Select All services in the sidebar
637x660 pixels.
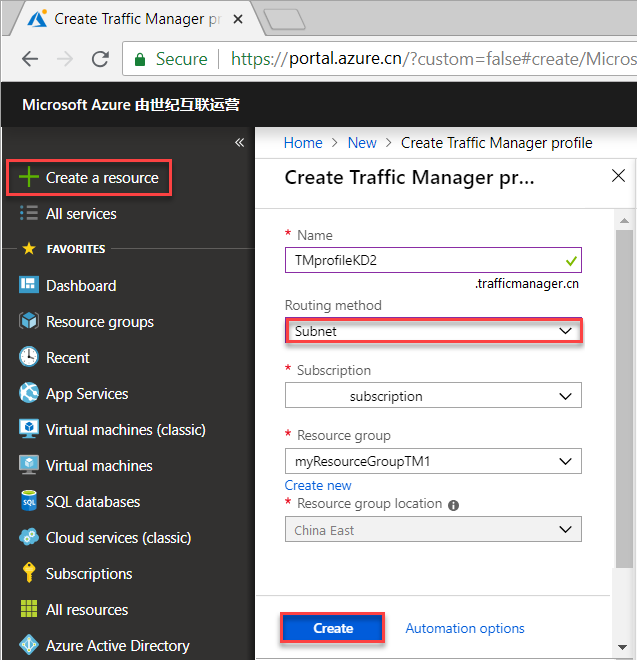click(81, 213)
